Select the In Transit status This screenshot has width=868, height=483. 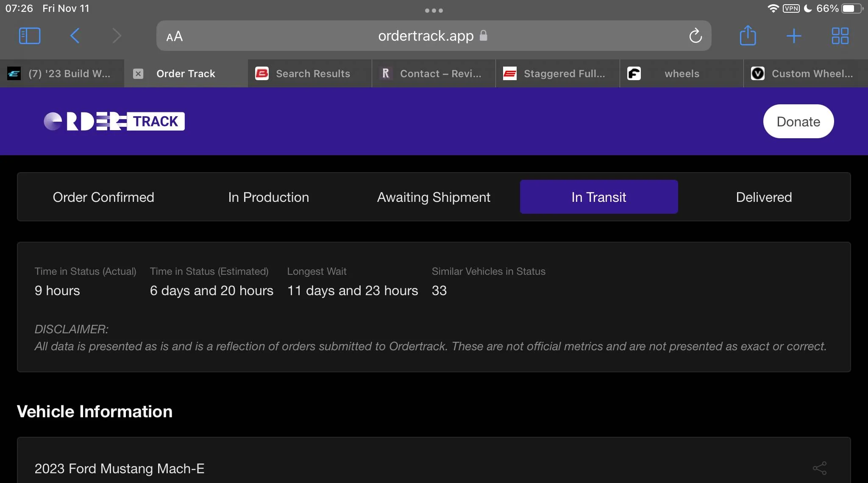(599, 197)
